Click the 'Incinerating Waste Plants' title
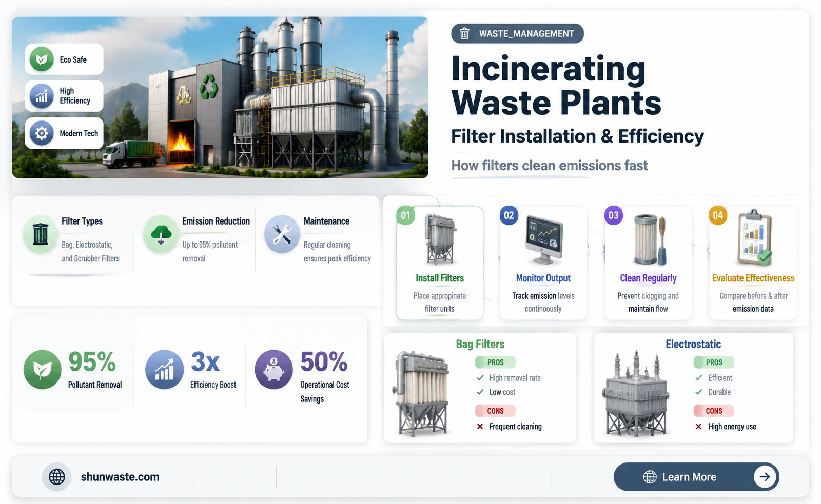This screenshot has width=821, height=504. [x=556, y=86]
